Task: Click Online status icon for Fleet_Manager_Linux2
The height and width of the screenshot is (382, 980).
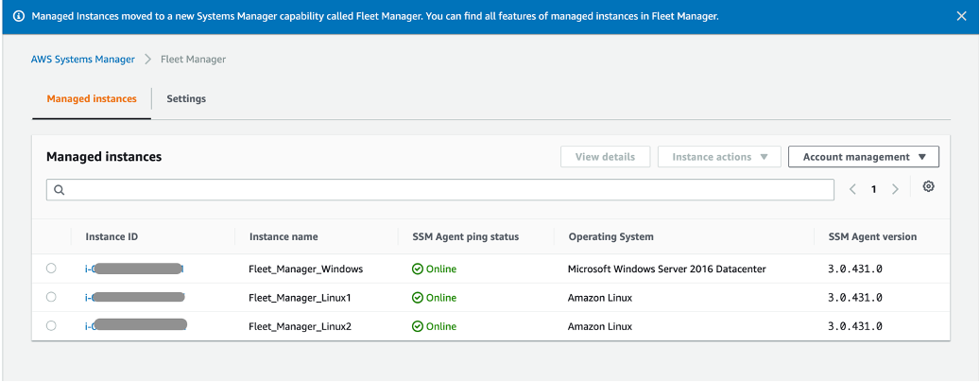Action: click(418, 326)
